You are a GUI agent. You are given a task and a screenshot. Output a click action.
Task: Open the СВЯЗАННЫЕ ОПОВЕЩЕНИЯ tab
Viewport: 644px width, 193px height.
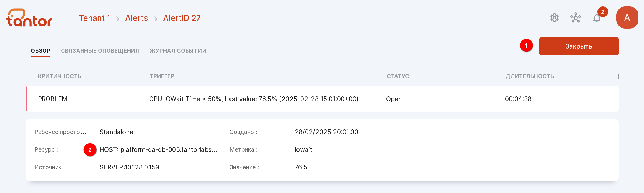100,51
